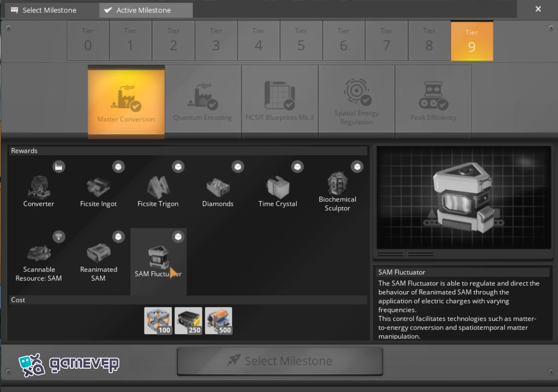Click the Ficsite Ingot reward icon

click(x=99, y=187)
